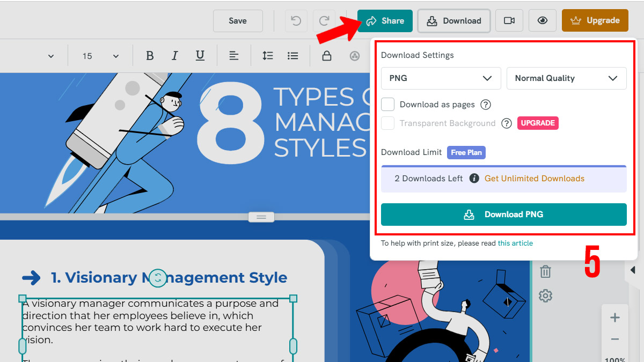Viewport: 644px width, 362px height.
Task: Select '1. Visionary Management Style' heading
Action: coord(169,277)
